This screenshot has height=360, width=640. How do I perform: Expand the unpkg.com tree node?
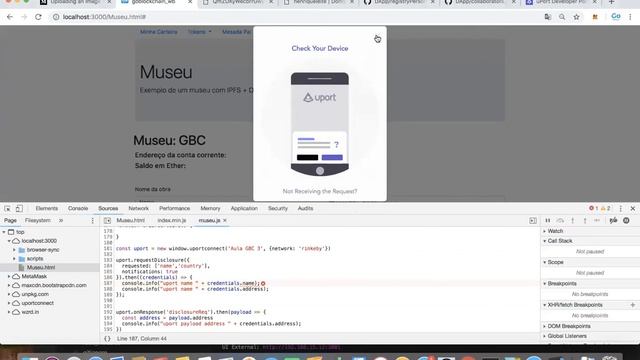click(x=9, y=294)
